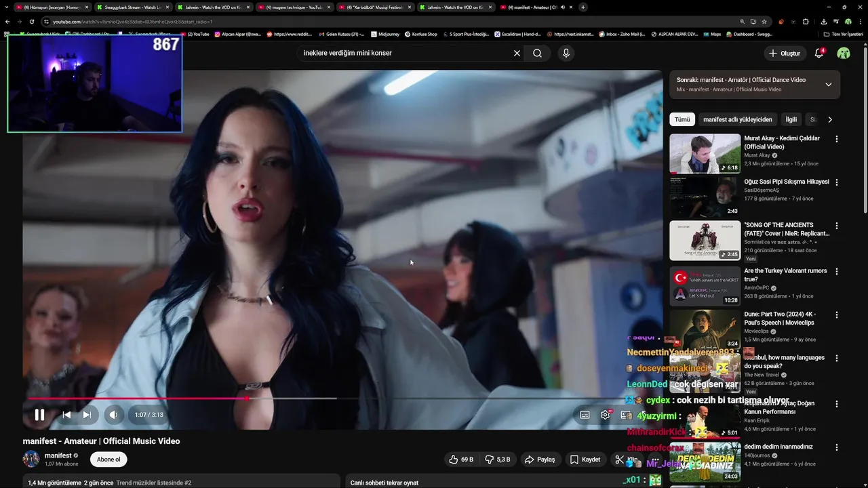Create a clip with the Klip scissors
Image resolution: width=868 pixels, height=488 pixels.
coord(626,460)
